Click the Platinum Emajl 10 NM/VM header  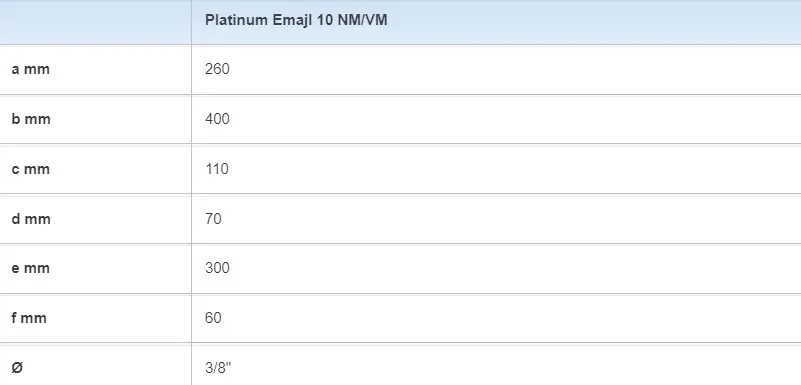296,20
